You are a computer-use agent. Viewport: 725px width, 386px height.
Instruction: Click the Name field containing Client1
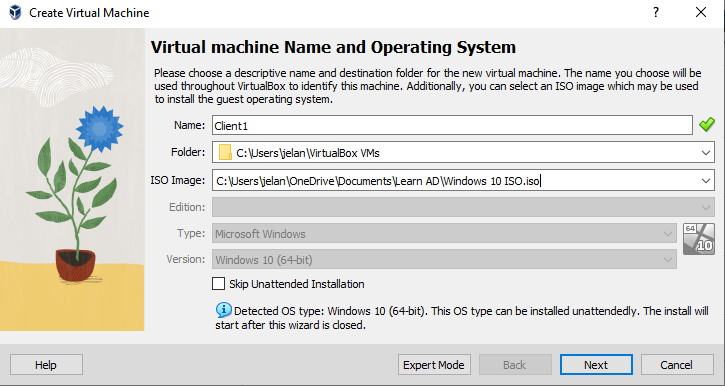(x=452, y=125)
